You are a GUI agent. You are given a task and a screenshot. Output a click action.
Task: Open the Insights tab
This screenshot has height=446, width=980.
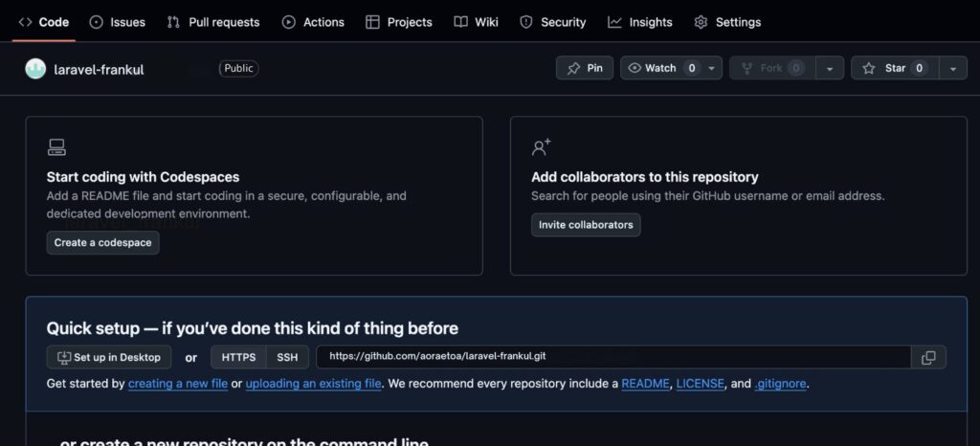tap(640, 22)
